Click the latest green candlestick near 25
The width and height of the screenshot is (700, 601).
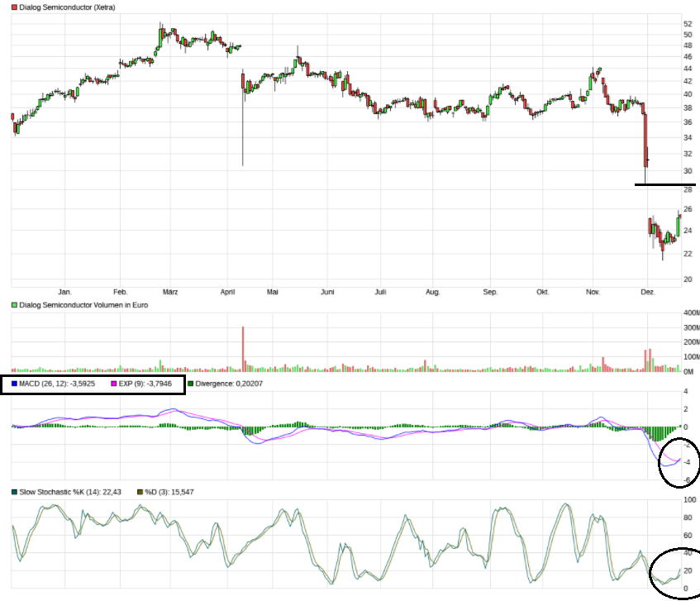coord(679,227)
